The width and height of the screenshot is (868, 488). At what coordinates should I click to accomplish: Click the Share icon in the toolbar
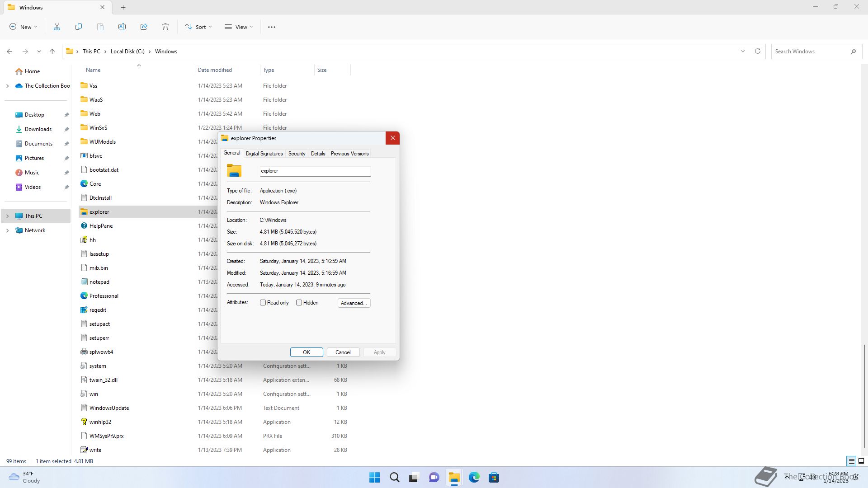pos(144,27)
